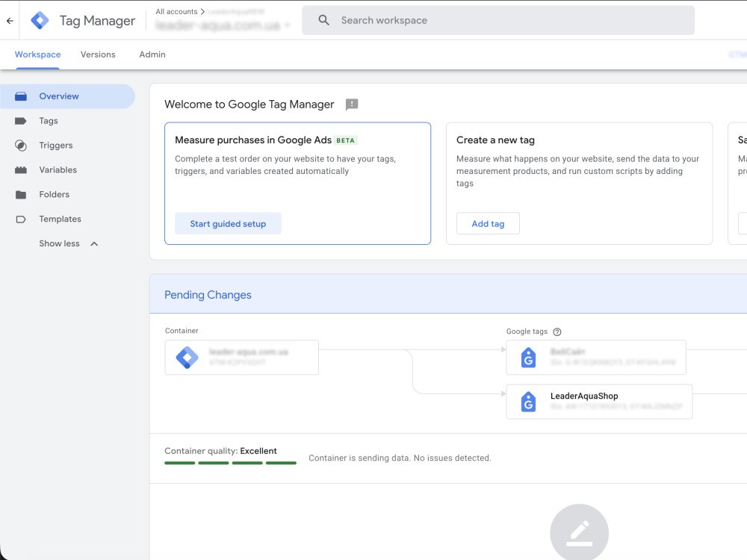Image resolution: width=747 pixels, height=560 pixels.
Task: Click the 'Excellent' quality text
Action: [258, 451]
